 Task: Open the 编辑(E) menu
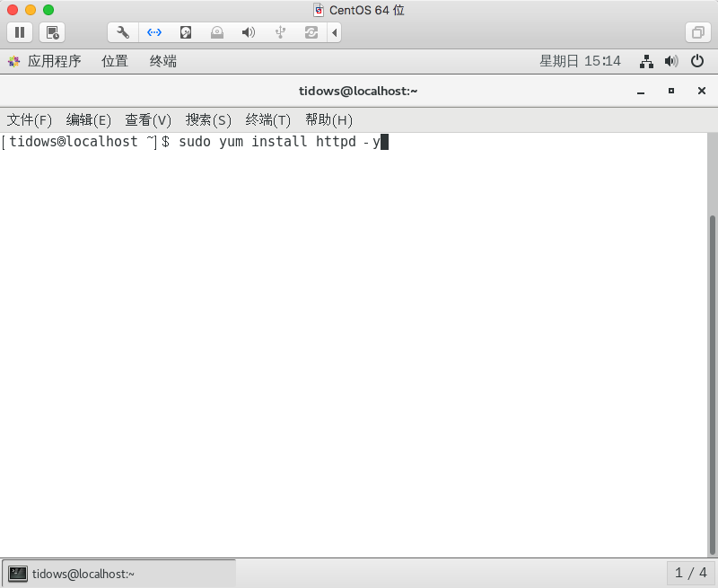pos(88,120)
